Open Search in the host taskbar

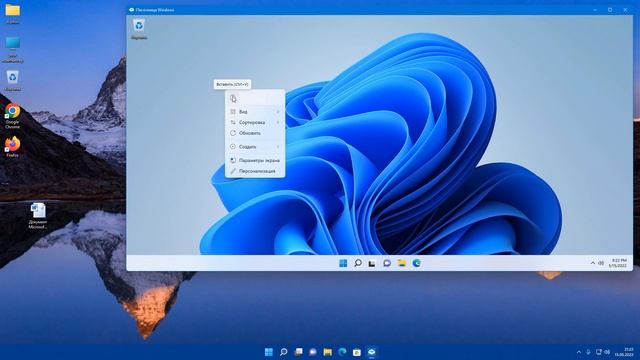coord(283,352)
